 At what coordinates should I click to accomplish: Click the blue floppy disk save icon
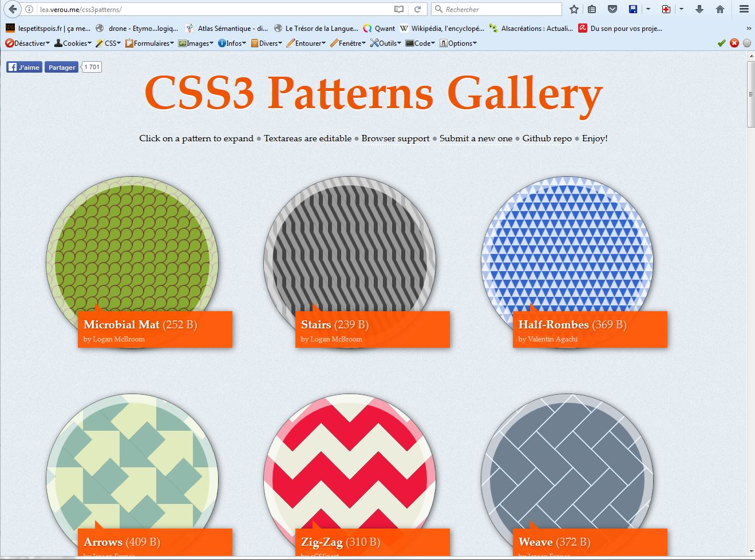click(633, 9)
